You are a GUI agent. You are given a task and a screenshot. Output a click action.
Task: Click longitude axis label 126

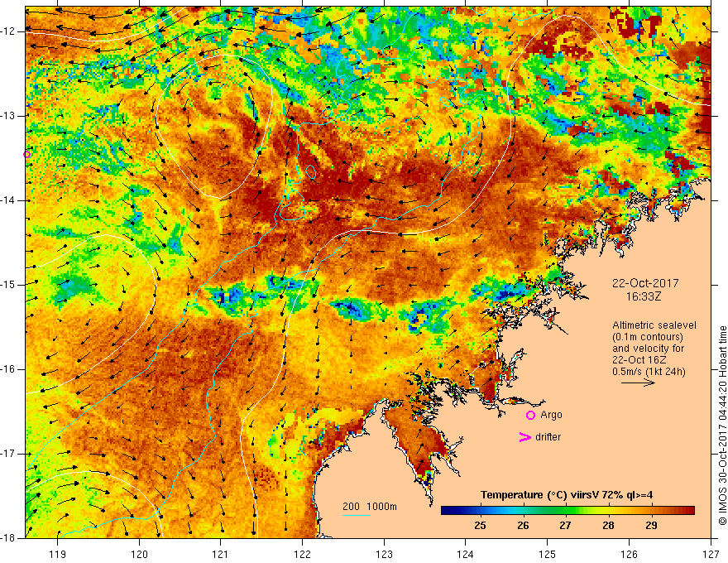click(629, 554)
